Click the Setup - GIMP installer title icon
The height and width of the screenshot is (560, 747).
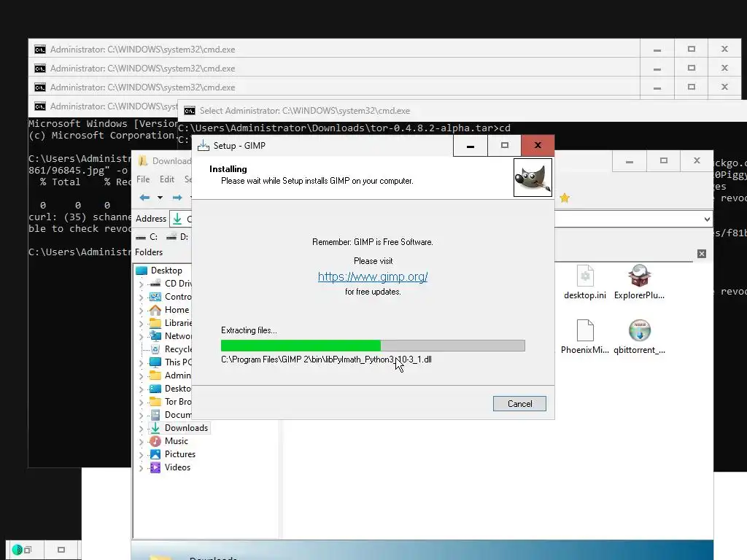pos(204,146)
